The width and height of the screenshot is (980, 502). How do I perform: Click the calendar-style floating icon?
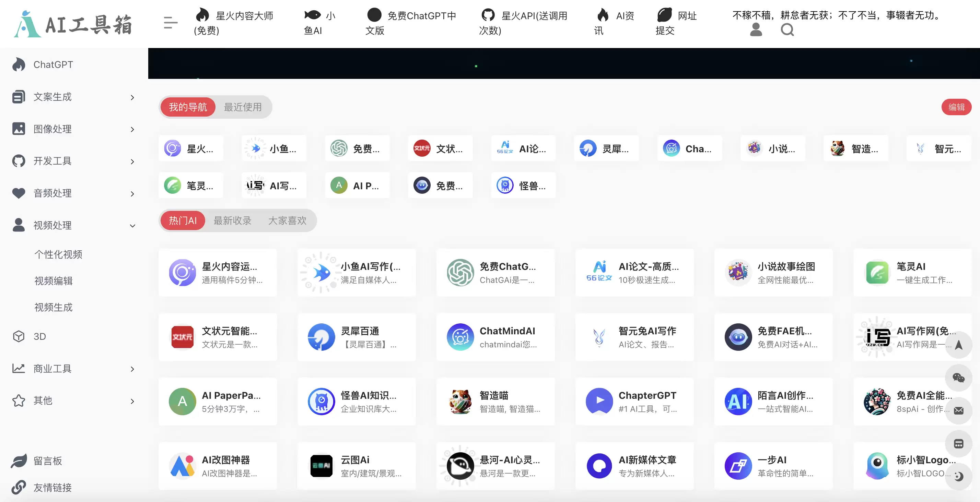tap(958, 444)
